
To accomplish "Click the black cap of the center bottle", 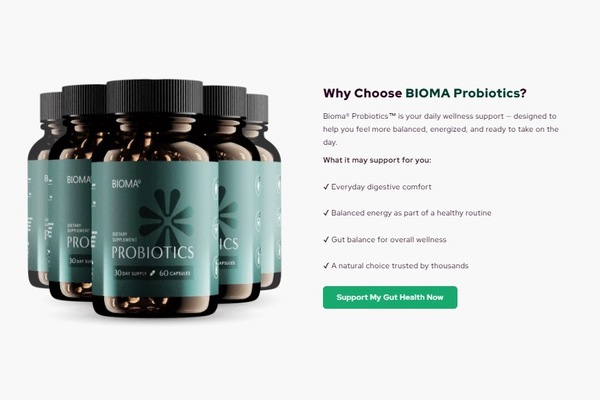I will pyautogui.click(x=155, y=96).
